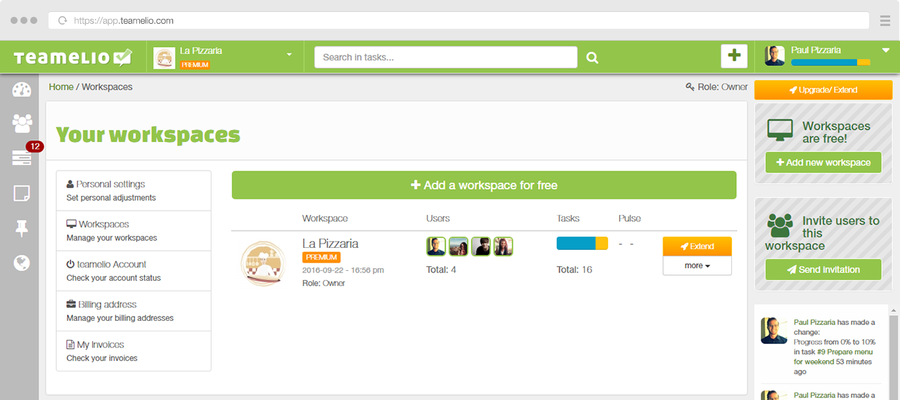
Task: Click Upgrade/ Extend button
Action: [x=823, y=90]
